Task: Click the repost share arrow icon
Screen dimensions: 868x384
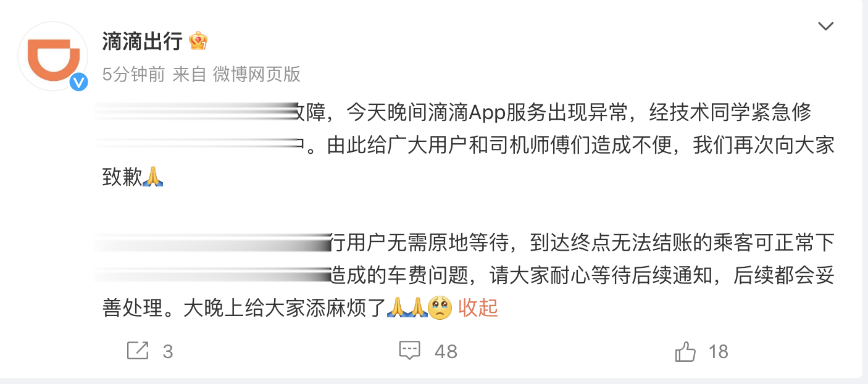Action: [x=138, y=351]
